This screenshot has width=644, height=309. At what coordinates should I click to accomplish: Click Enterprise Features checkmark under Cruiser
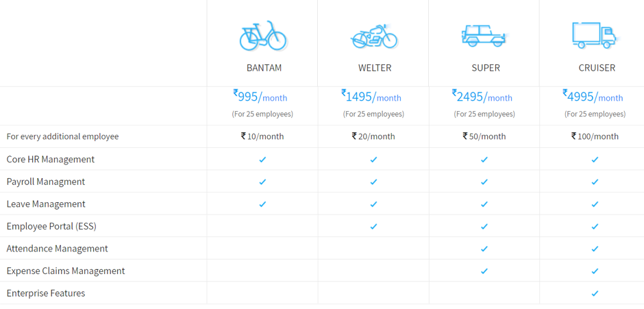pyautogui.click(x=595, y=293)
